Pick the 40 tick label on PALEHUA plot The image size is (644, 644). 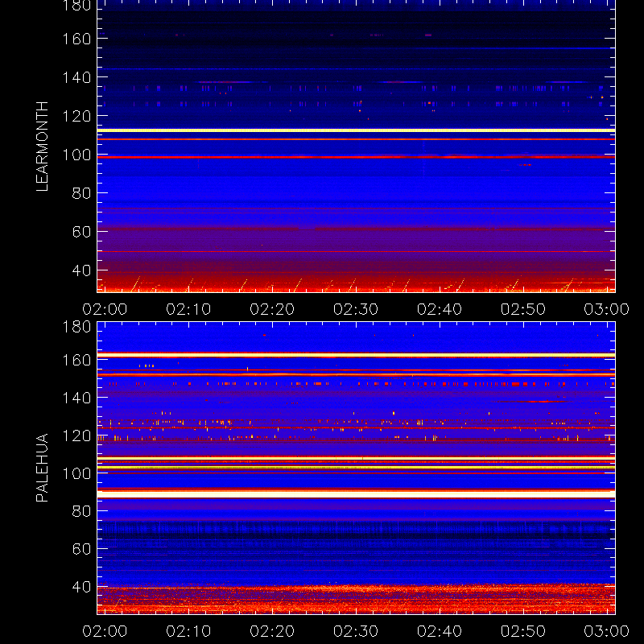click(x=81, y=587)
